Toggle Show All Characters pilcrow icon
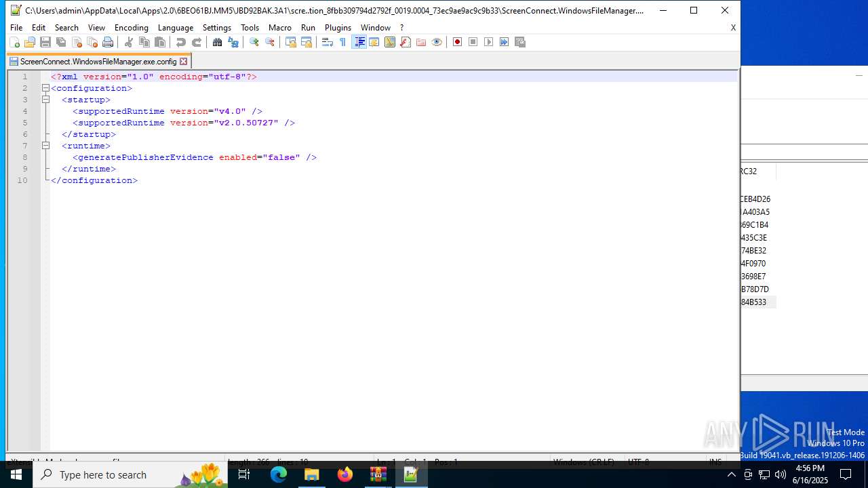 pos(343,42)
